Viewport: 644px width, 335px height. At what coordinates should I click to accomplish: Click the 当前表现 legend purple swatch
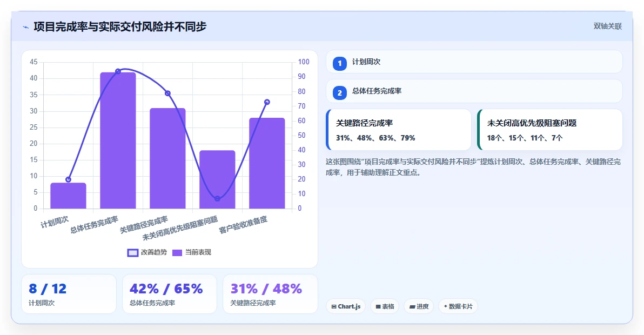[x=177, y=253]
